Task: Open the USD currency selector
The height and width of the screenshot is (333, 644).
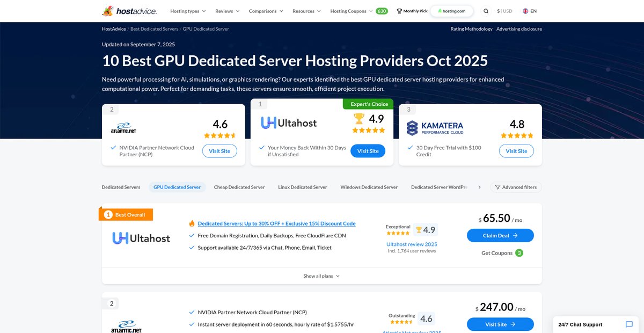Action: (x=504, y=11)
